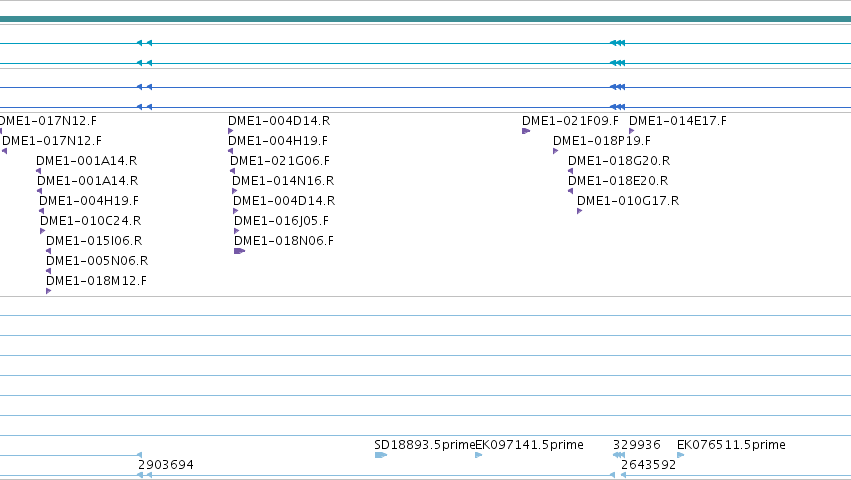Select the DME1-005N06.R label

click(x=97, y=261)
